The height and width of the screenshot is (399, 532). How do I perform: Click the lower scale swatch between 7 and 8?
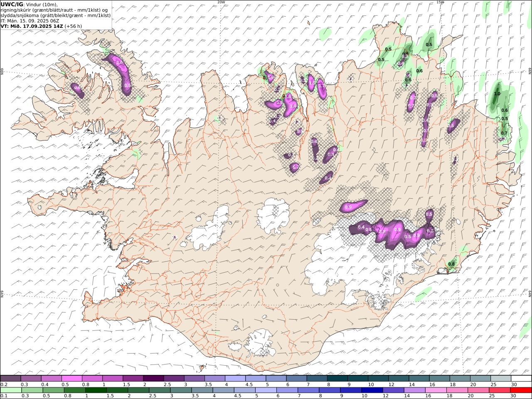309,390
